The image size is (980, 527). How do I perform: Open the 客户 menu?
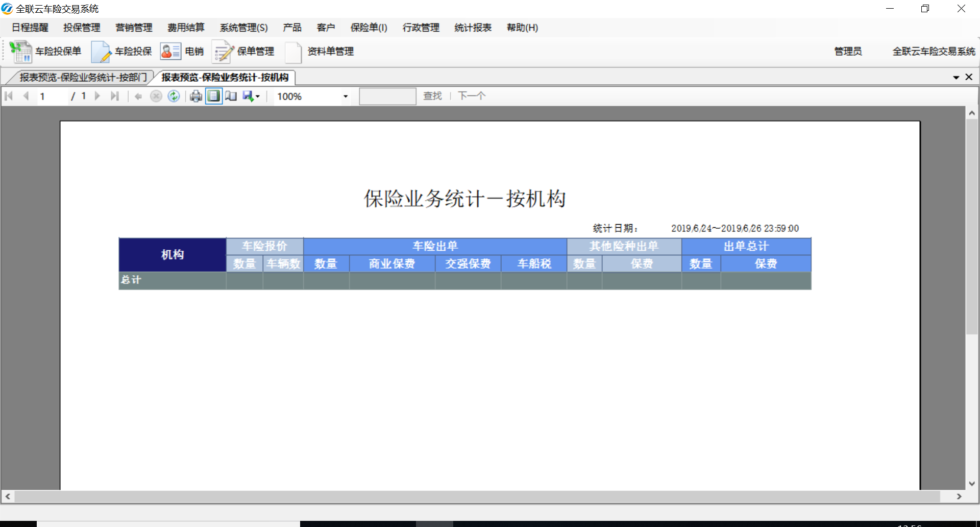click(326, 28)
